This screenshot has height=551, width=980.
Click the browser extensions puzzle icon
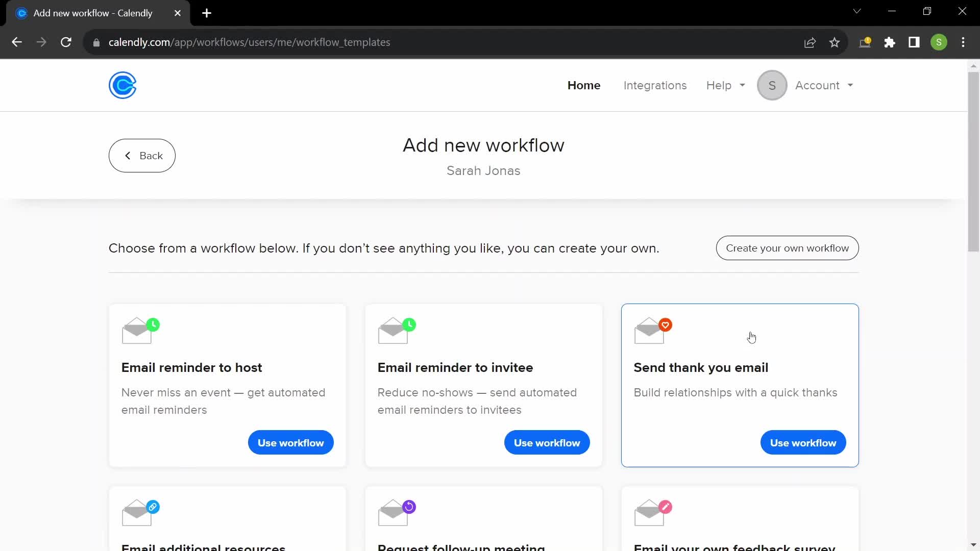pos(891,42)
